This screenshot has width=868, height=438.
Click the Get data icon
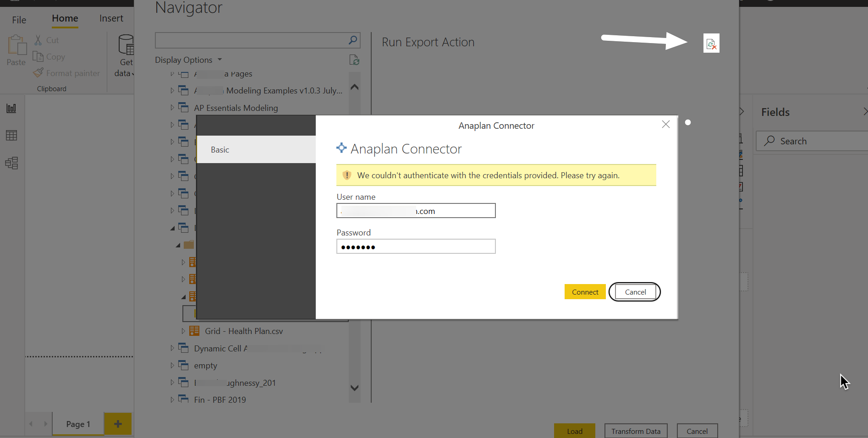pyautogui.click(x=126, y=45)
